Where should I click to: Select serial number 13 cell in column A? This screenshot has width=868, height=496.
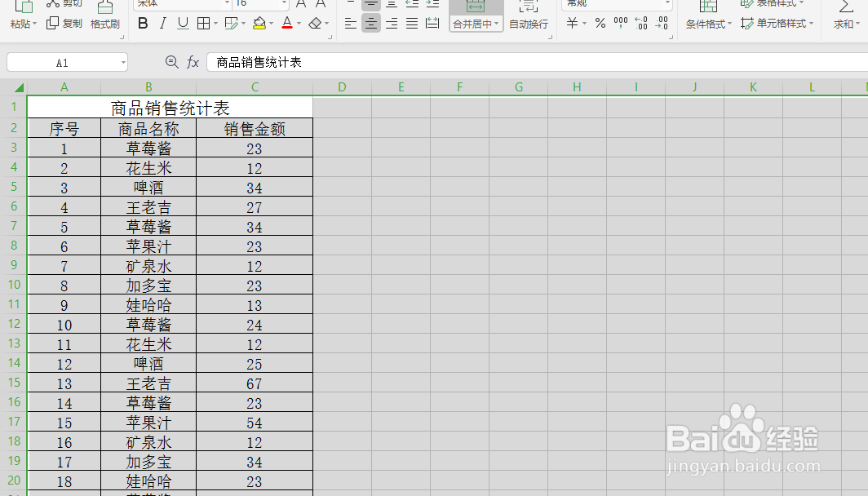(64, 383)
